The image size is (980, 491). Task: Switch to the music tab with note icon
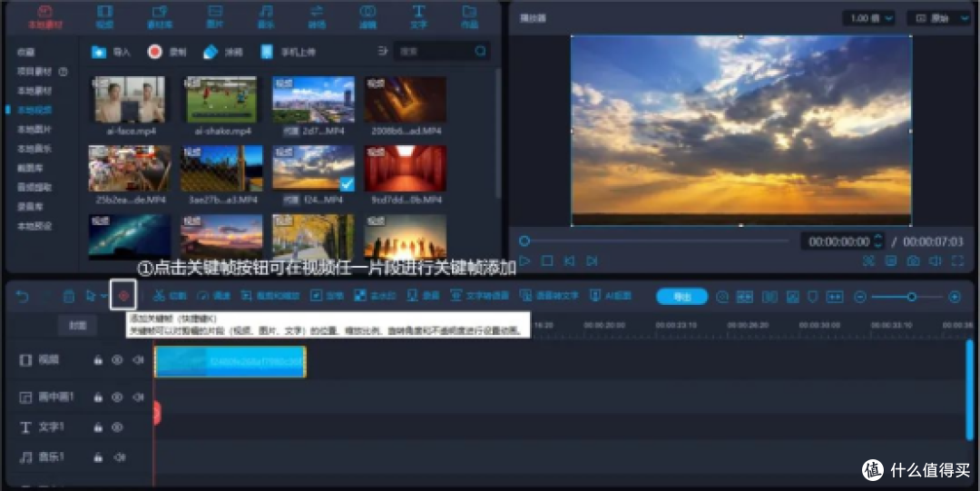coord(266,17)
